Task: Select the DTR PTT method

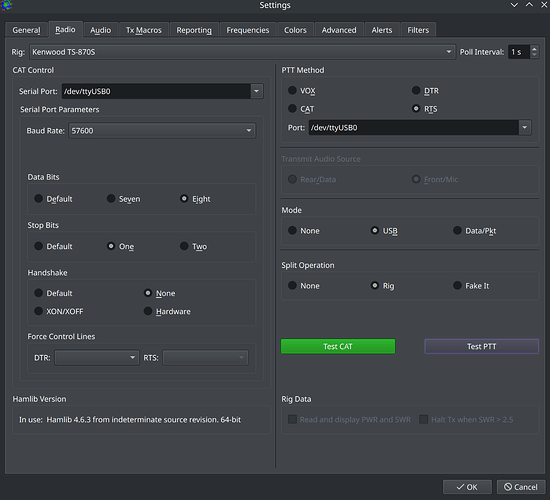Action: [425, 91]
